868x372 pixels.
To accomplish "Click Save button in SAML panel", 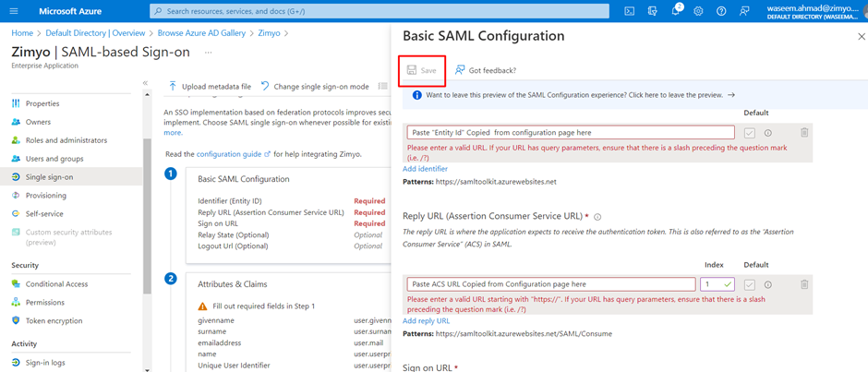I will pos(422,70).
